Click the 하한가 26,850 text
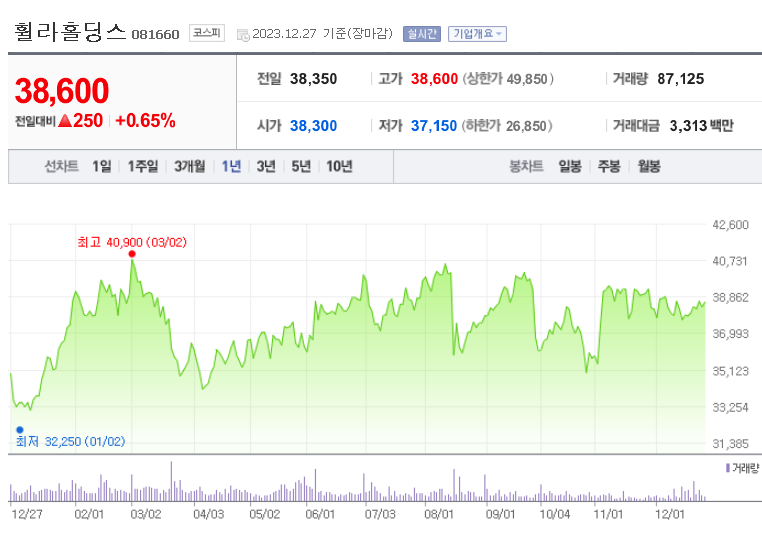The height and width of the screenshot is (538, 762). [x=507, y=126]
